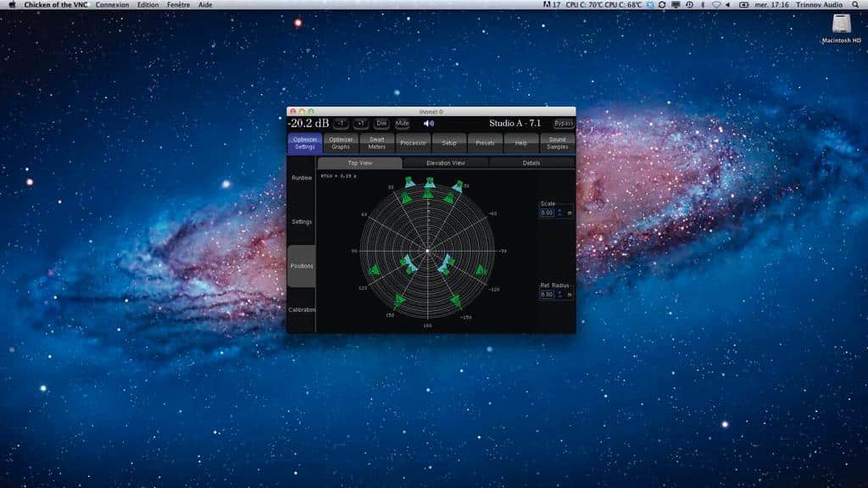This screenshot has width=868, height=488.
Task: Decrement Ref. Radius with the down arrow
Action: click(x=559, y=297)
